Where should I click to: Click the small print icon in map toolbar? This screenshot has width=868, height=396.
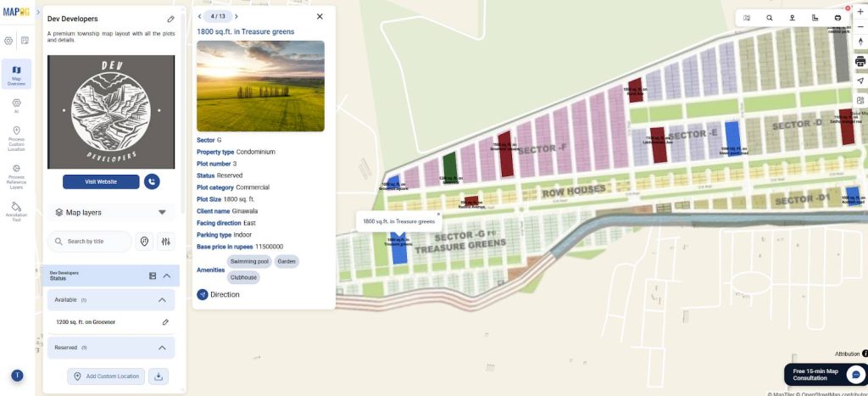837,18
